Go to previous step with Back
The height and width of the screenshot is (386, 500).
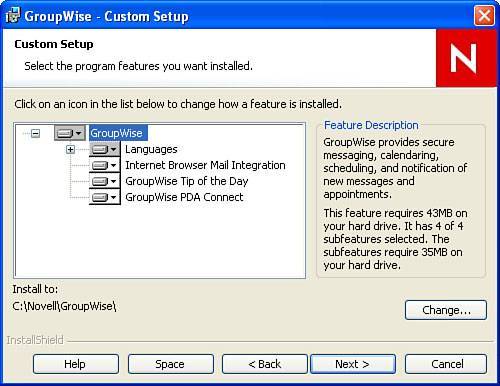click(x=265, y=364)
